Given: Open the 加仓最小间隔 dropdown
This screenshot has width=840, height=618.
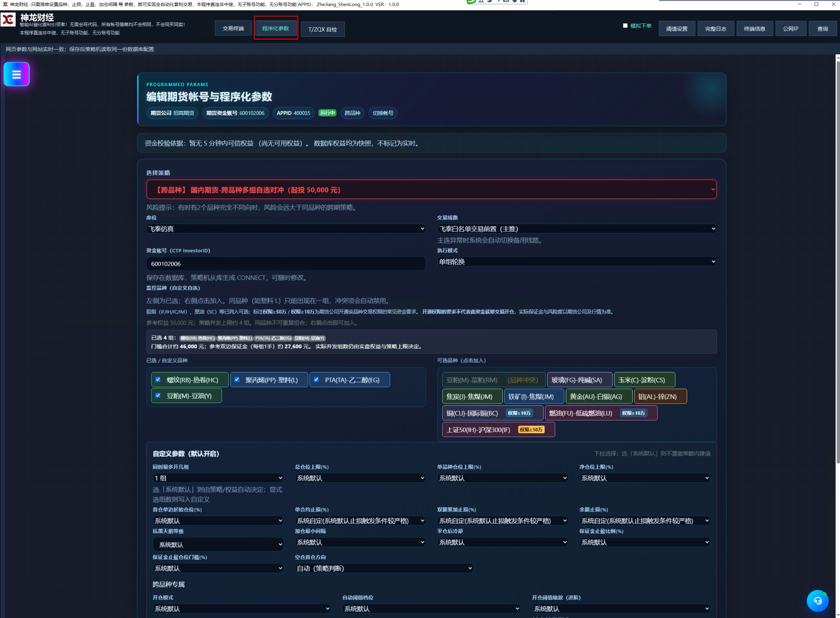Looking at the screenshot, I should [x=360, y=542].
